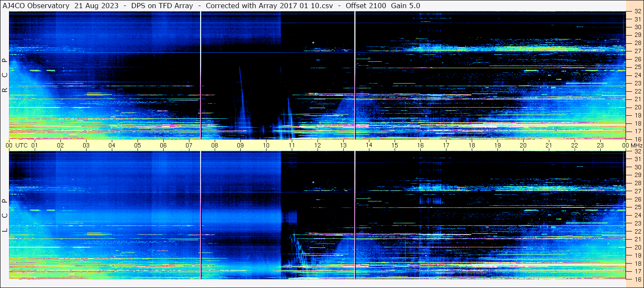Click the 'Gain 5.0' text in the header

(x=405, y=6)
